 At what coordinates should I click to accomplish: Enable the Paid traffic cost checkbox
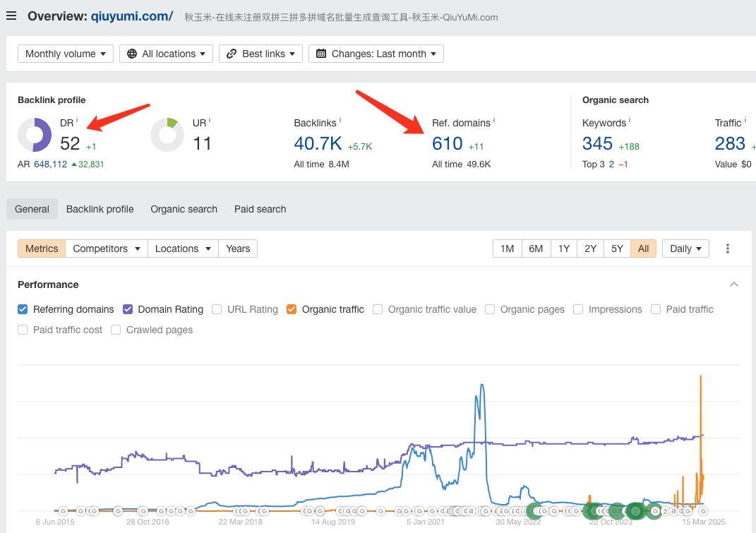23,330
